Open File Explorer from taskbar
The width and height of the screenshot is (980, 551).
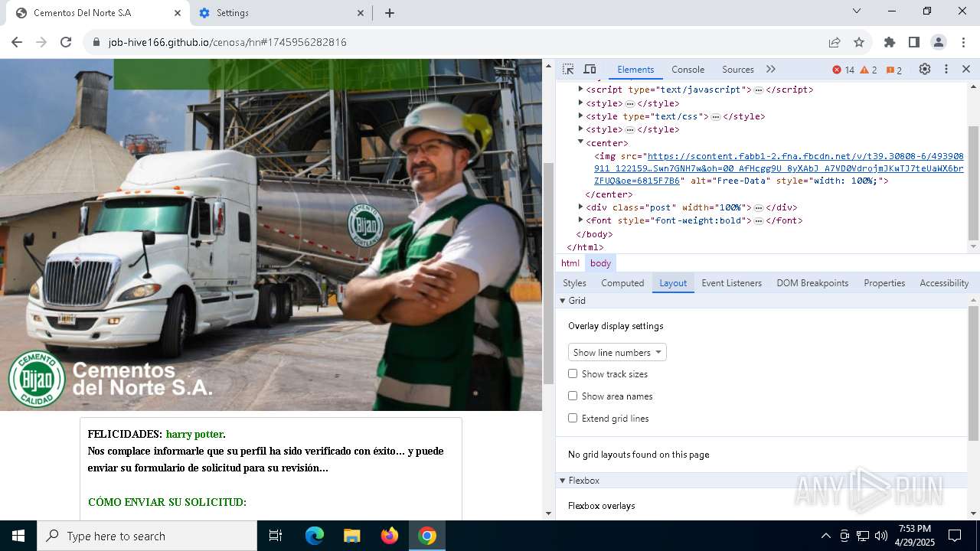351,536
